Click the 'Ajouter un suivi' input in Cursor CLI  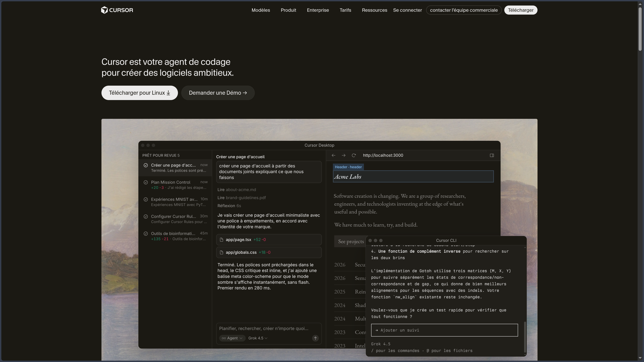444,330
